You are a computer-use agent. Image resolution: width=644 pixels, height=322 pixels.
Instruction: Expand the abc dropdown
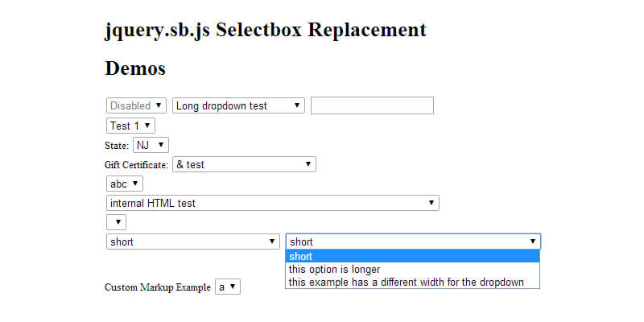click(x=124, y=184)
